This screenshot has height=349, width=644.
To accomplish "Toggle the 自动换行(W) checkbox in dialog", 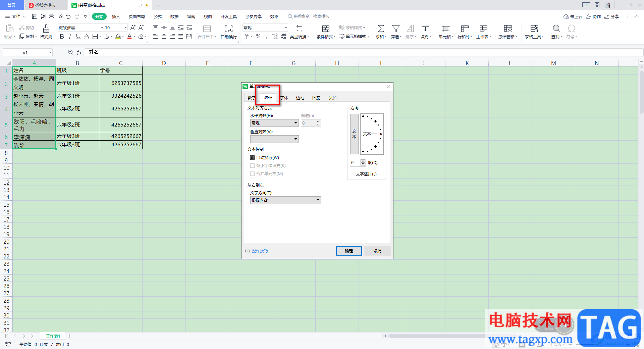I will click(x=252, y=157).
